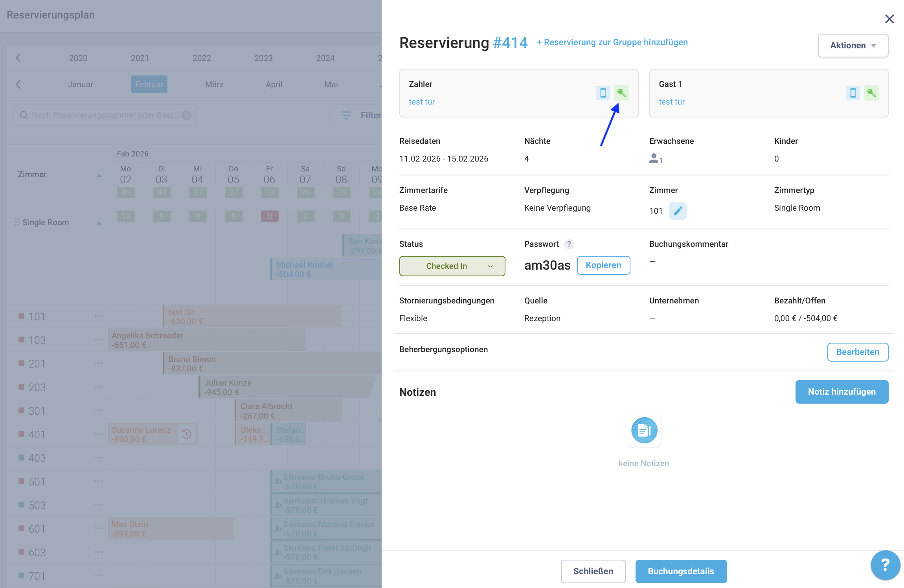Click the adults person icon
Screen dimensions: 904x588
[654, 158]
